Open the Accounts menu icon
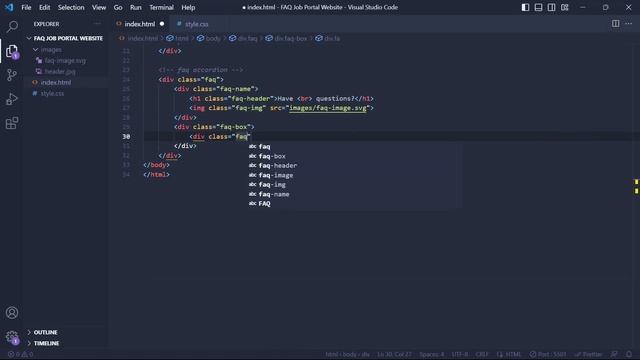Image resolution: width=640 pixels, height=360 pixels. 12,313
